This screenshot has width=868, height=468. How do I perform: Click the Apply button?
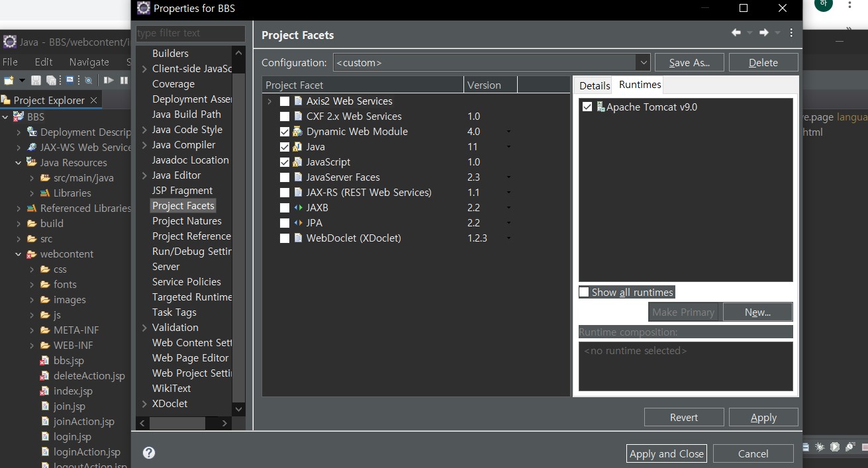[763, 417]
